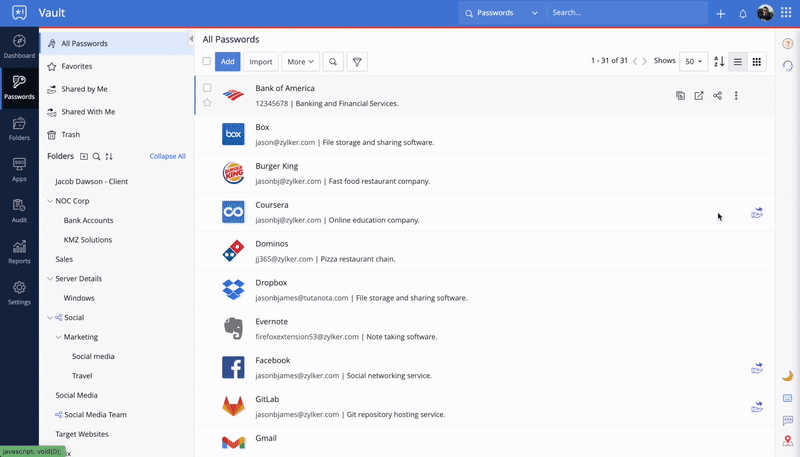Open the KMZ Solutions folder
The height and width of the screenshot is (457, 800).
(88, 240)
